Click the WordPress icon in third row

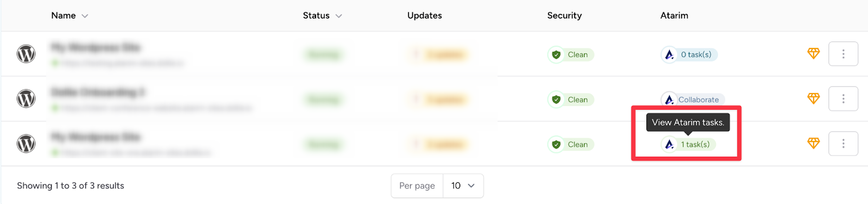(x=26, y=144)
